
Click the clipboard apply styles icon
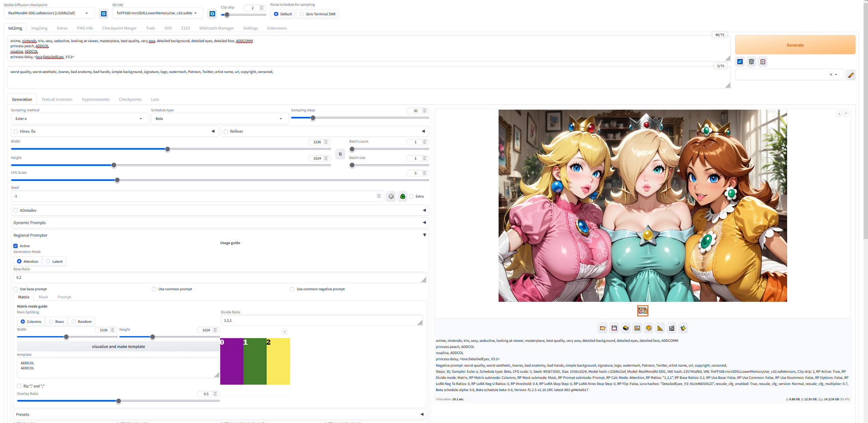click(763, 62)
